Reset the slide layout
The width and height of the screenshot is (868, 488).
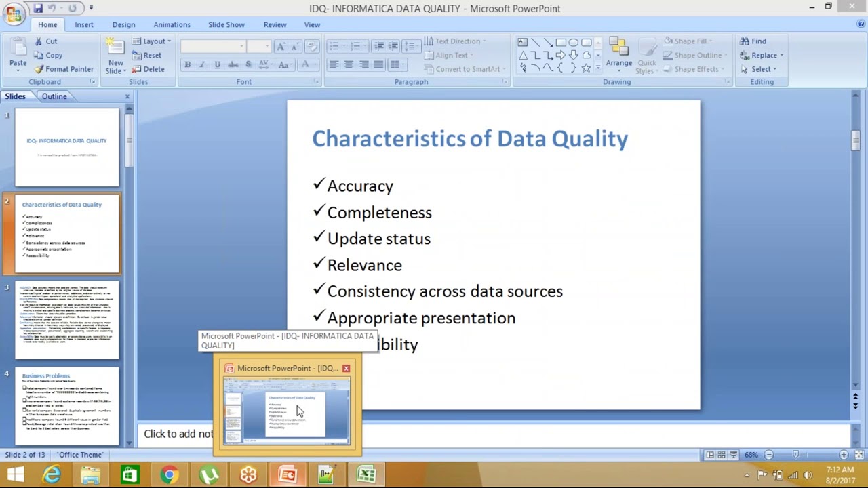point(146,56)
